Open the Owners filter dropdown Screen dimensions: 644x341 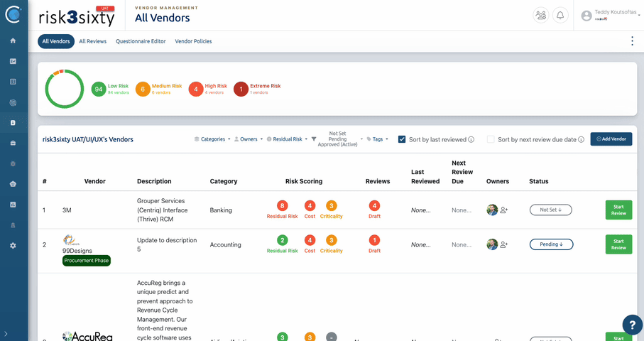(249, 139)
